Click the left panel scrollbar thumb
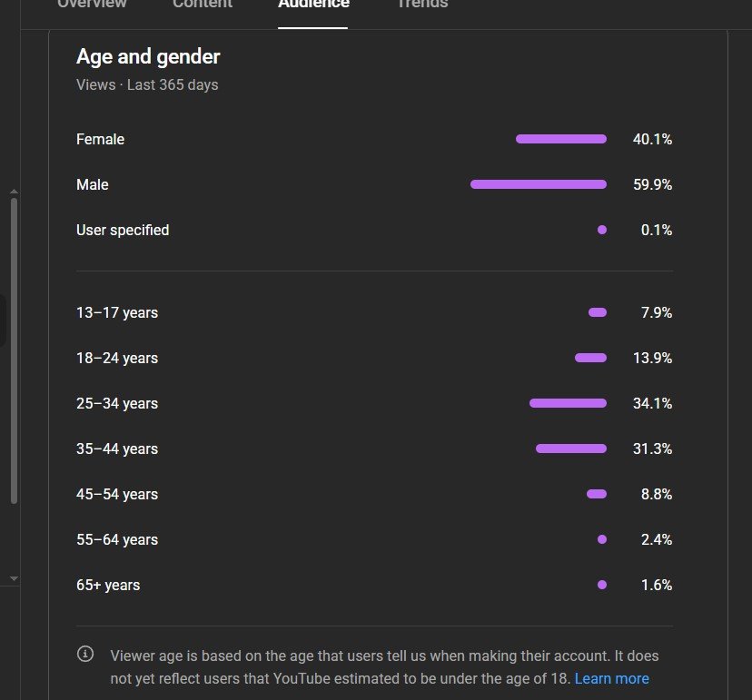The image size is (752, 700). coord(14,350)
